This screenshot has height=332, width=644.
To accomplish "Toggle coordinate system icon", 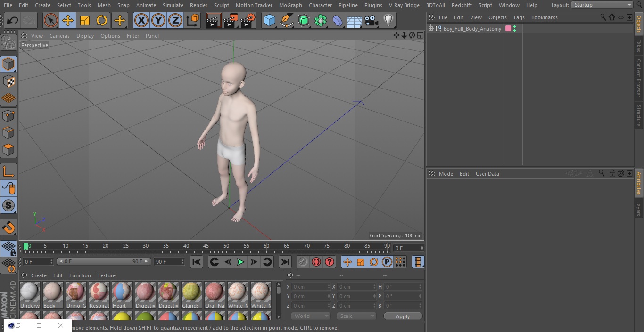I will [x=193, y=21].
